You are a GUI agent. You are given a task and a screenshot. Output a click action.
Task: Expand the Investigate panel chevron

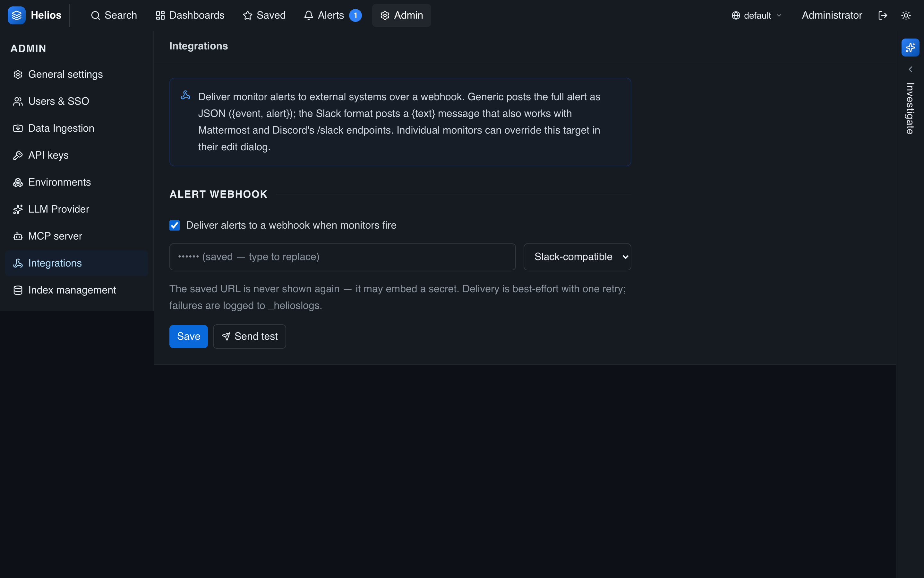click(x=910, y=70)
